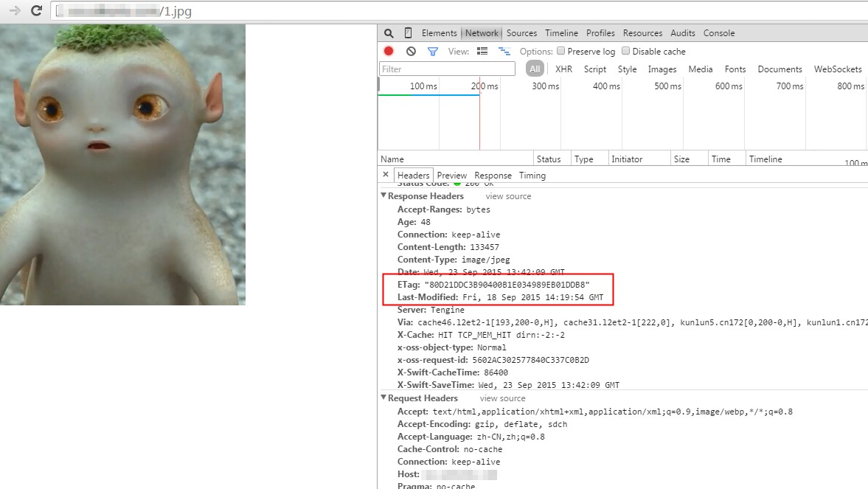Select the Last-Modified header line
The image size is (868, 489).
(x=501, y=297)
